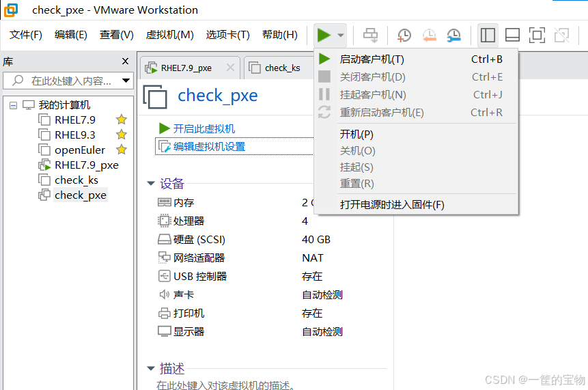The width and height of the screenshot is (588, 390).
Task: Choose 挂起客户机(N) menu entry
Action: [417, 94]
